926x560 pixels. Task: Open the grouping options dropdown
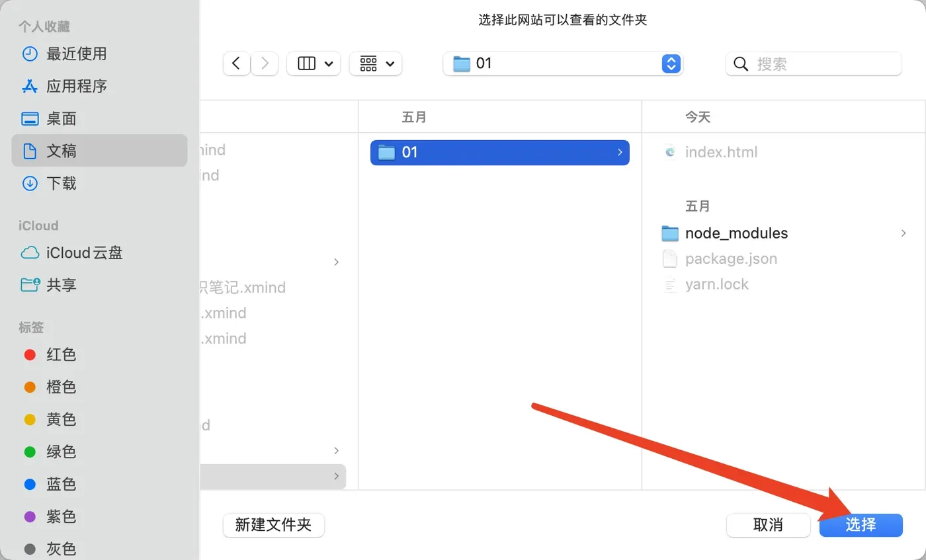(x=376, y=63)
